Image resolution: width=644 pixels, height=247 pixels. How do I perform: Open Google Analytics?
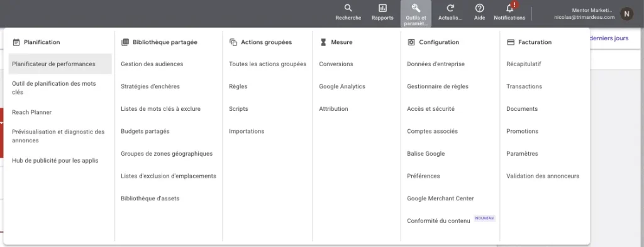tap(342, 86)
